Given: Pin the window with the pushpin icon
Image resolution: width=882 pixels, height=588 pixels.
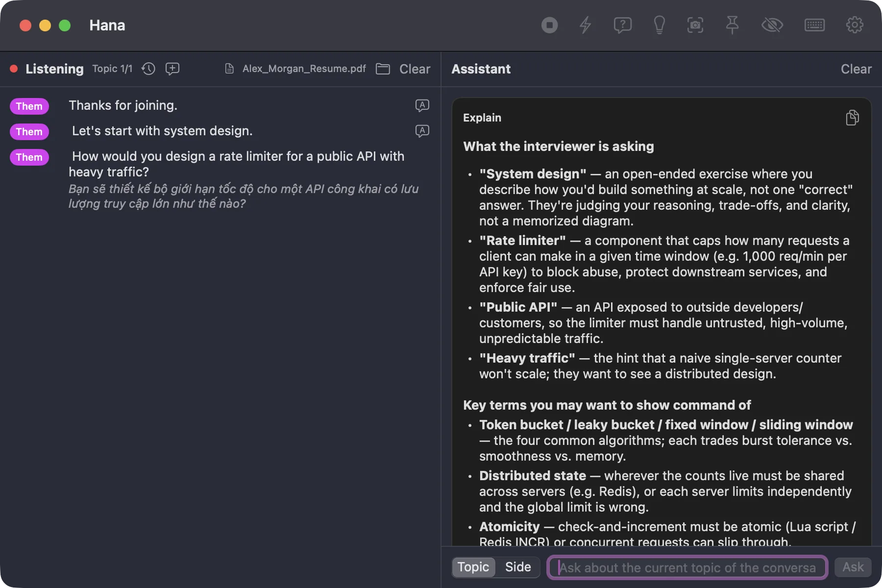Looking at the screenshot, I should (x=732, y=25).
